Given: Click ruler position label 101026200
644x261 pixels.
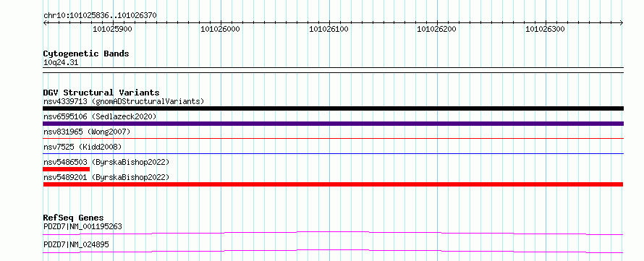Looking at the screenshot, I should point(436,29).
